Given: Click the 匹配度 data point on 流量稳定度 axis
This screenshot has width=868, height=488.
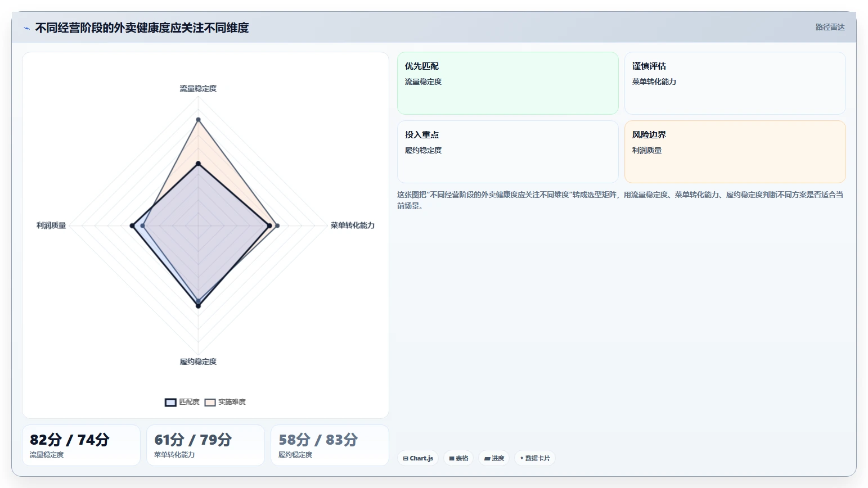Looking at the screenshot, I should (198, 164).
